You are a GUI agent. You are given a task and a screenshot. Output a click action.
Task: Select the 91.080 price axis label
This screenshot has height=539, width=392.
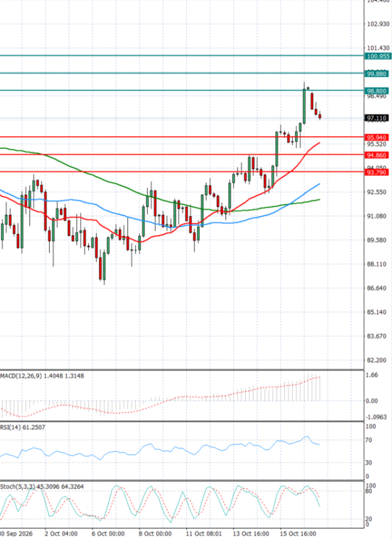tap(377, 216)
